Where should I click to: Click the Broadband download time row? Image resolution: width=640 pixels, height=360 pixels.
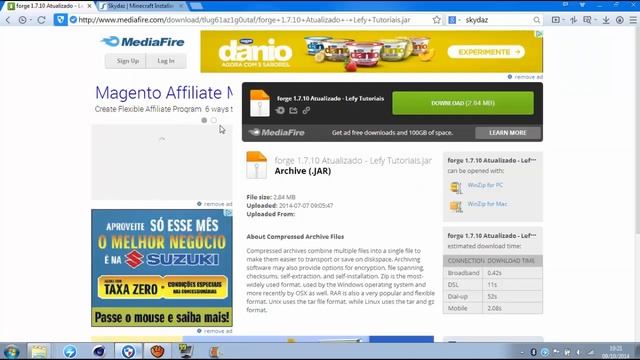point(493,273)
